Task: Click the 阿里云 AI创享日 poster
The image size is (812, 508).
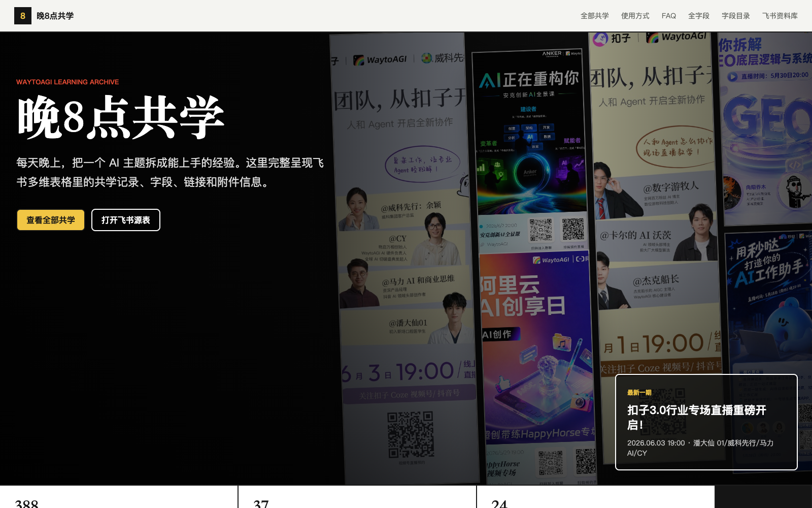Action: coord(537,368)
